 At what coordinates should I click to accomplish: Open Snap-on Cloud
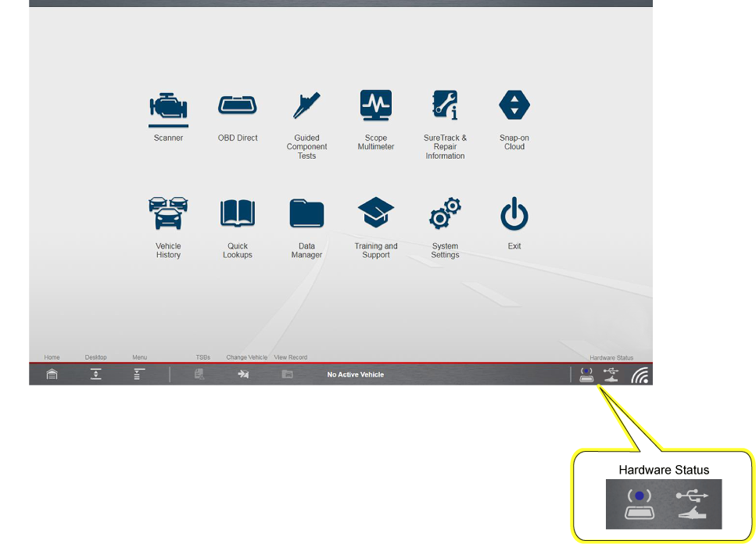(x=514, y=106)
